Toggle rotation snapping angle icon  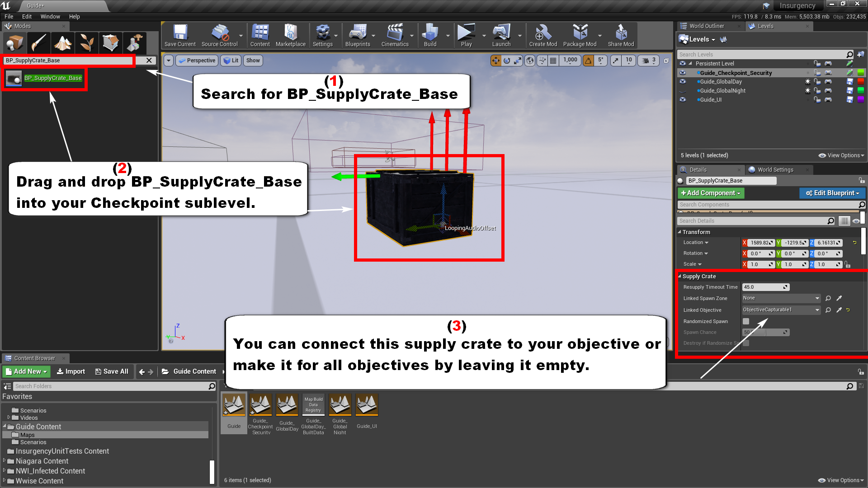point(588,61)
